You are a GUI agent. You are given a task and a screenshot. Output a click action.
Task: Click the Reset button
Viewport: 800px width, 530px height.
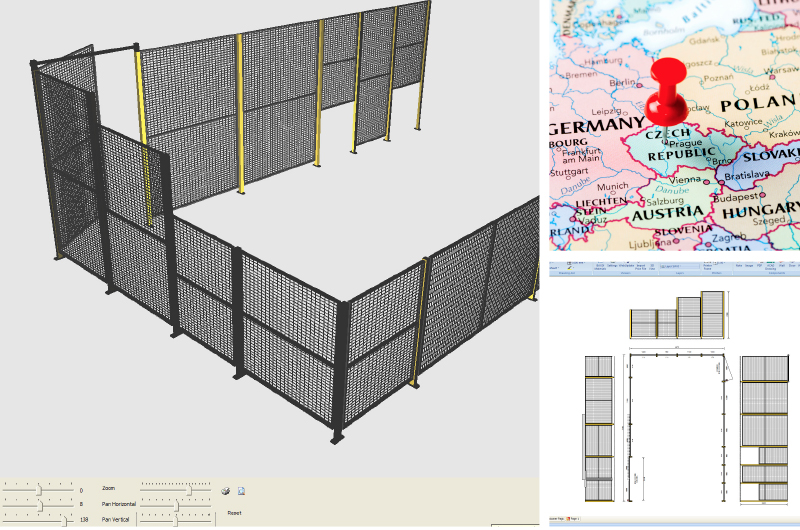click(x=234, y=513)
